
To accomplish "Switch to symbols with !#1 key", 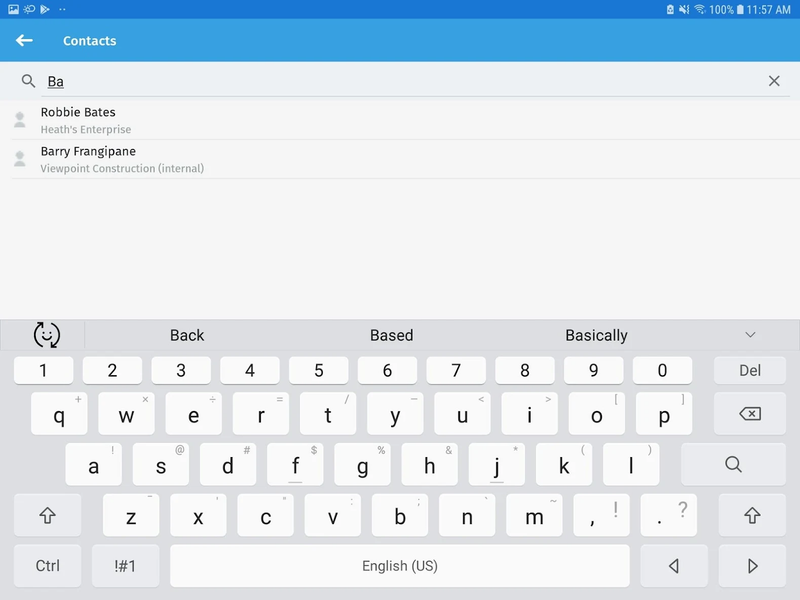I will (x=125, y=566).
